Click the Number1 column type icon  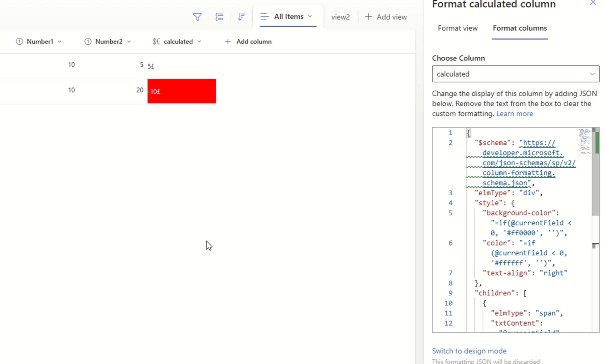(x=20, y=41)
